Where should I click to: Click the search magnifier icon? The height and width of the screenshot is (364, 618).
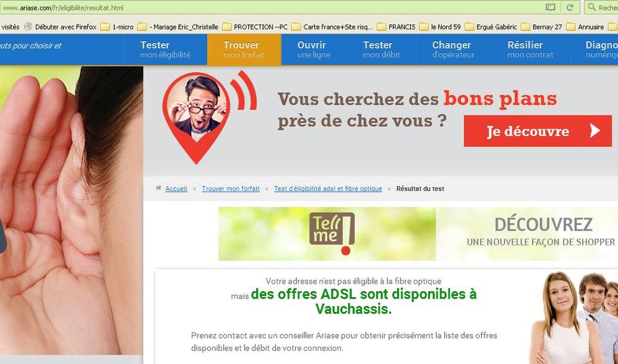coord(591,7)
